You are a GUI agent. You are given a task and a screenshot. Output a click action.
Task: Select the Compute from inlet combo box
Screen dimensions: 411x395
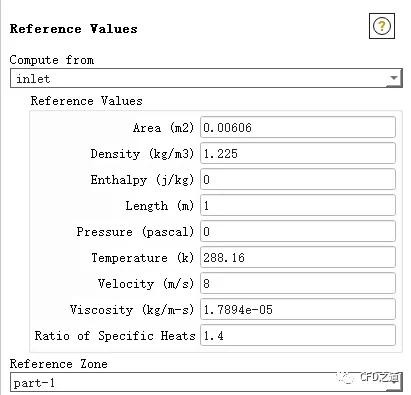[x=206, y=78]
